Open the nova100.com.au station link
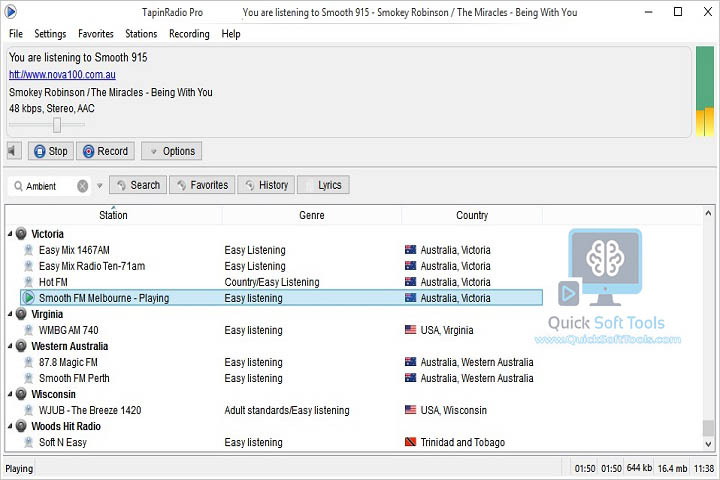The height and width of the screenshot is (480, 720). click(x=62, y=74)
